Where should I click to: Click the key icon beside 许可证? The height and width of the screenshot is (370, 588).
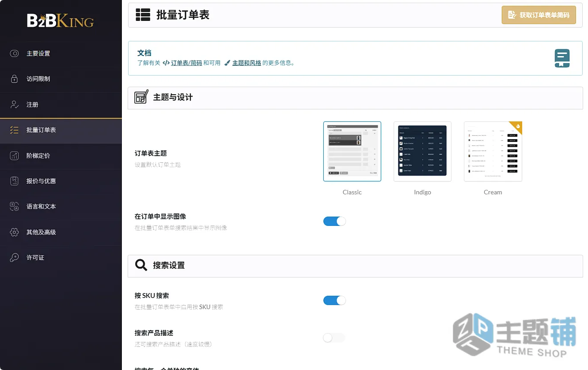tap(14, 257)
